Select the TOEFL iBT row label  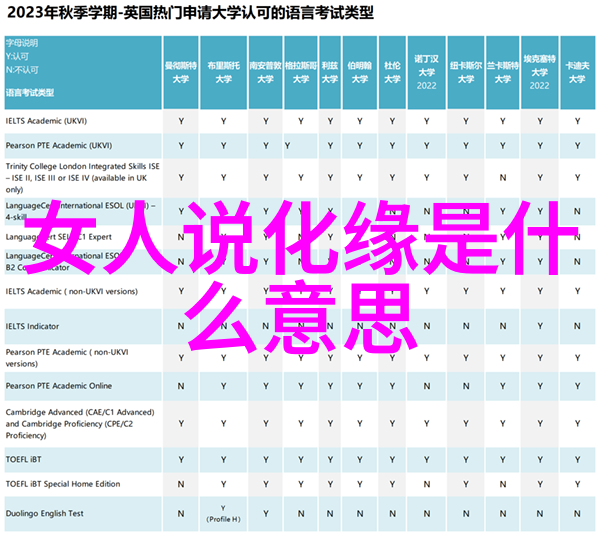click(23, 459)
